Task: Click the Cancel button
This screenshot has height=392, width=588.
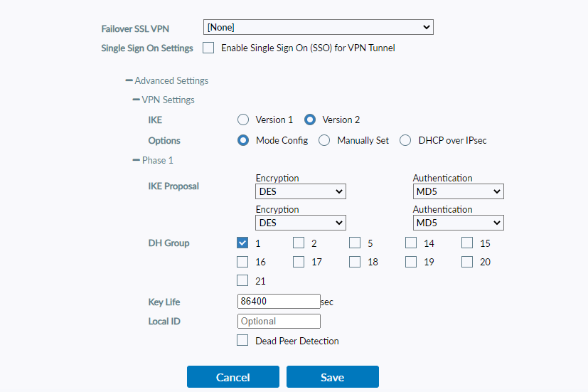Action: pyautogui.click(x=232, y=377)
